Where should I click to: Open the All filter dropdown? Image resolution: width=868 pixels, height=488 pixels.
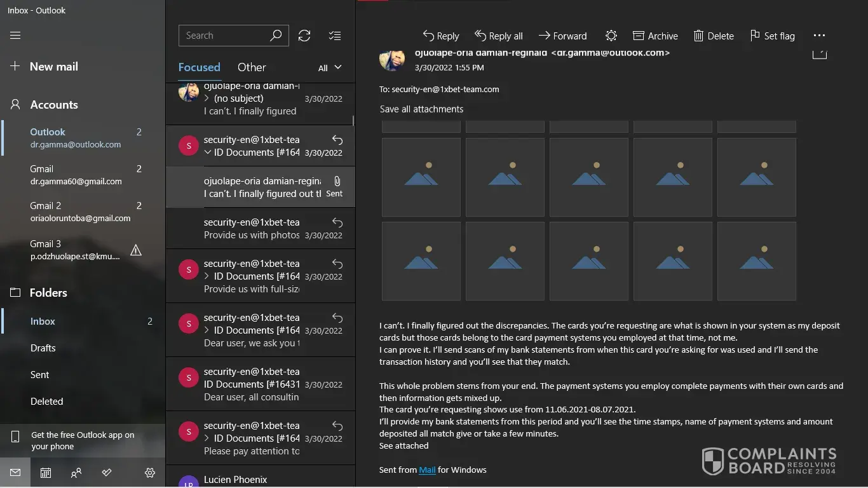(x=330, y=67)
